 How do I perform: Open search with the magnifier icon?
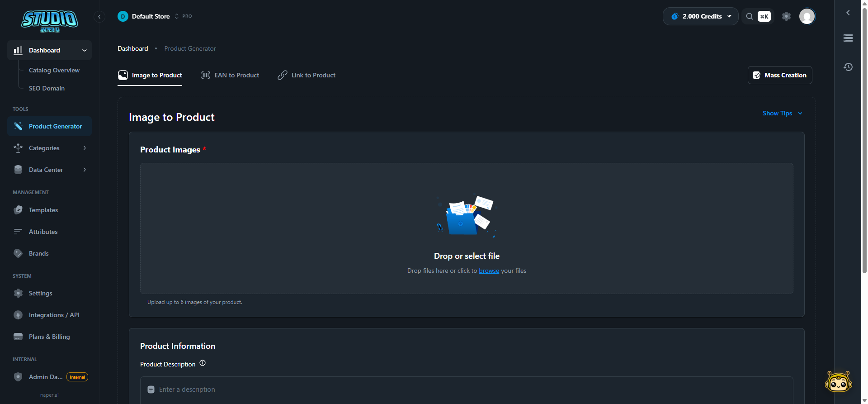click(749, 16)
